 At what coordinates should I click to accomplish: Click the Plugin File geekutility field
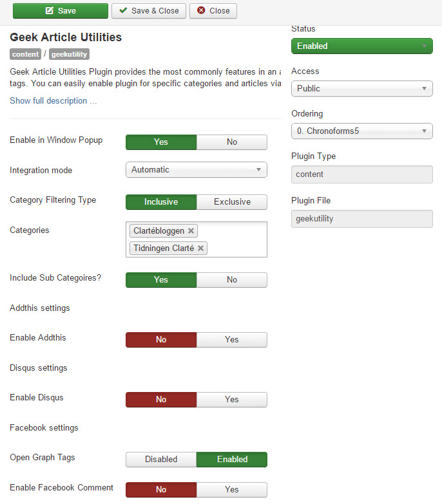pos(362,219)
